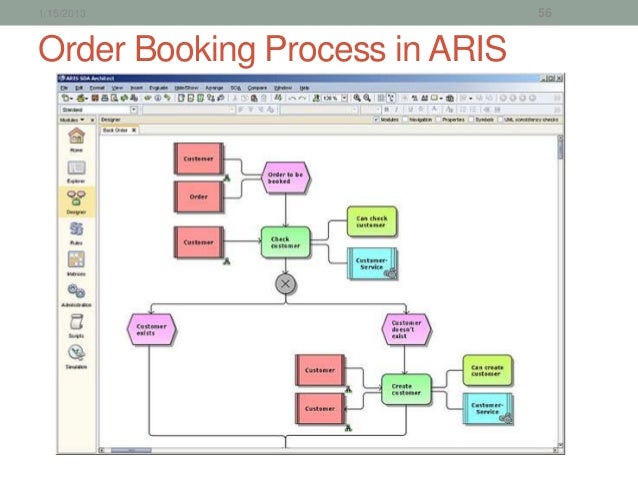Expand the Modules panel dropdown arrow
This screenshot has width=638, height=479.
tap(83, 120)
